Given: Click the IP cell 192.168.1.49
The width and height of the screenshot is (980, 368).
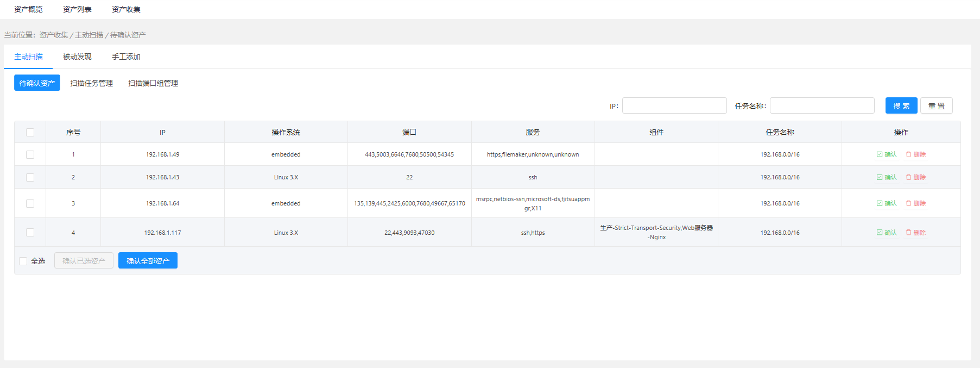Looking at the screenshot, I should (x=162, y=154).
